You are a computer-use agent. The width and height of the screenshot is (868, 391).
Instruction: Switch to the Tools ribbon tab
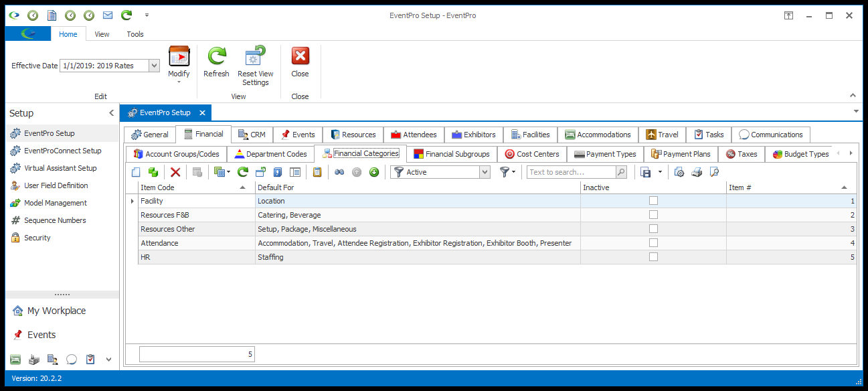pos(135,34)
